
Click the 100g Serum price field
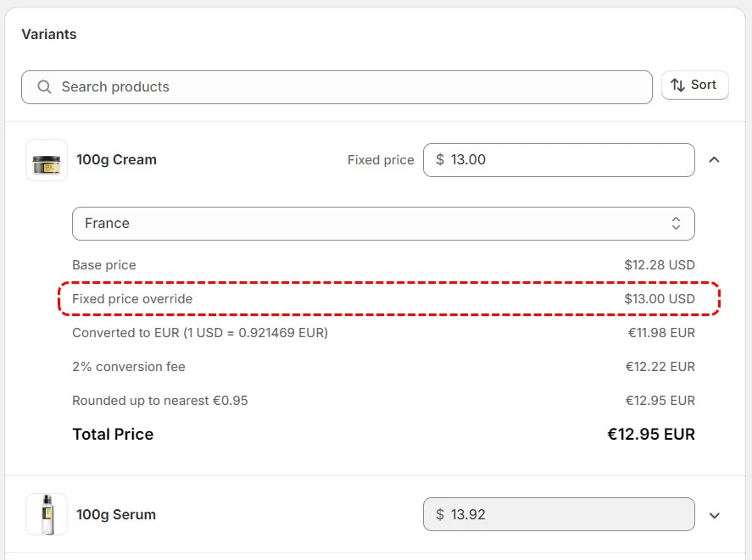(559, 514)
